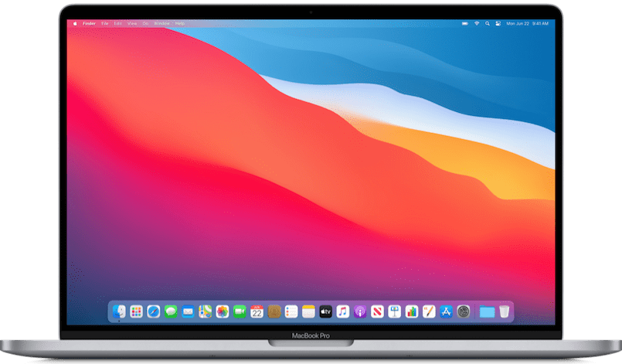Open System Preferences gear icon

(x=464, y=311)
